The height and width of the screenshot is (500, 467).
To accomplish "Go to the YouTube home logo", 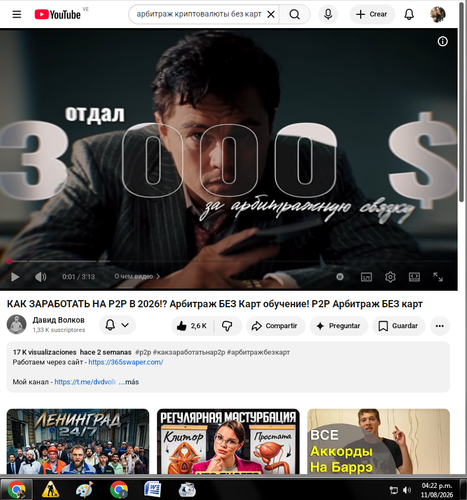I will pos(57,14).
